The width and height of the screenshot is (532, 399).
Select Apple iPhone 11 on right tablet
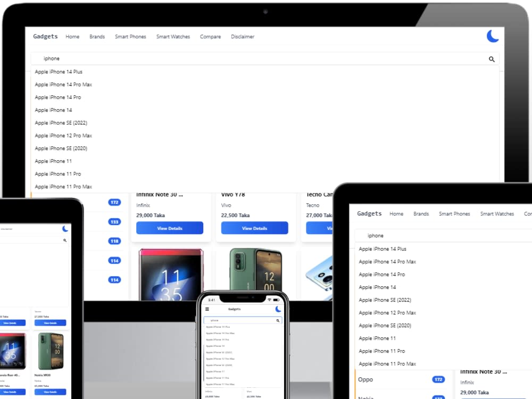(377, 338)
